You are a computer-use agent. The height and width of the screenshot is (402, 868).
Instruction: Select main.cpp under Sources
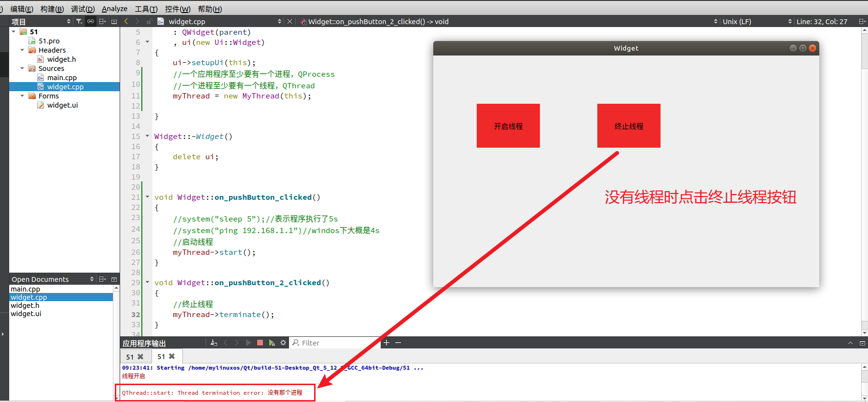62,78
